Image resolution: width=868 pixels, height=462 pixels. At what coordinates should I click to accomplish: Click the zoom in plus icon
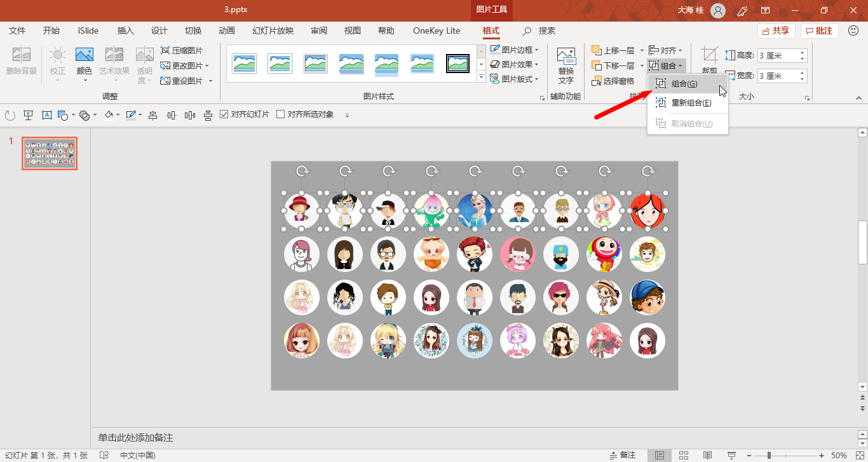tap(822, 455)
